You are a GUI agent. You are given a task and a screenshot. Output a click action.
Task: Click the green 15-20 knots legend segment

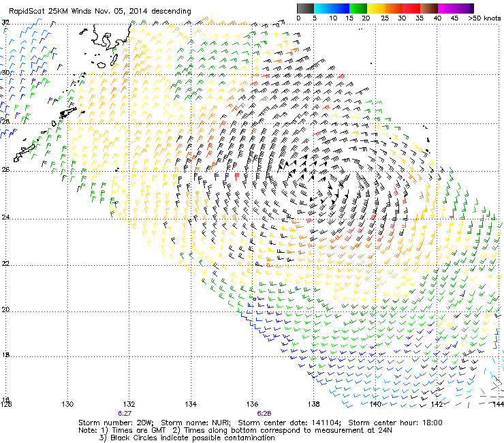tap(358, 8)
